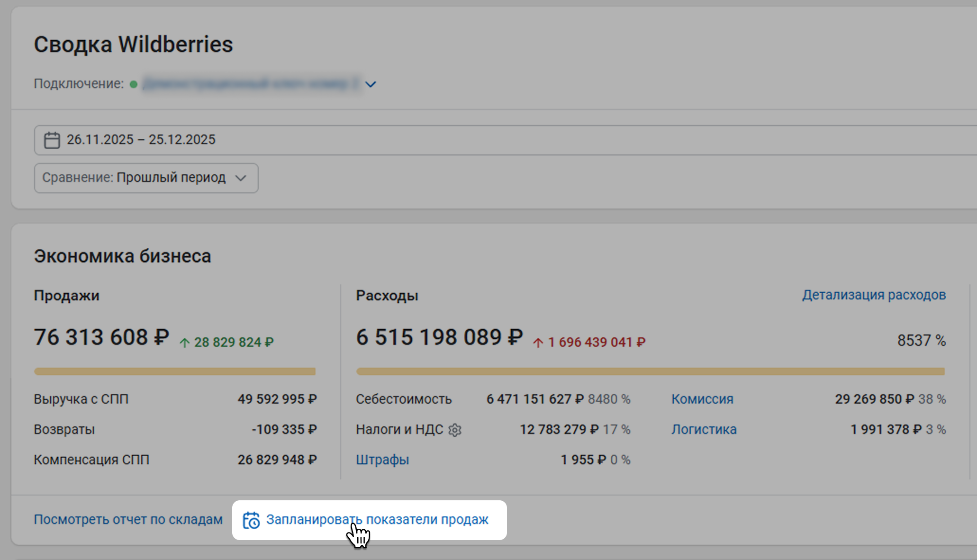Click the Расходы progress bar

pos(650,371)
